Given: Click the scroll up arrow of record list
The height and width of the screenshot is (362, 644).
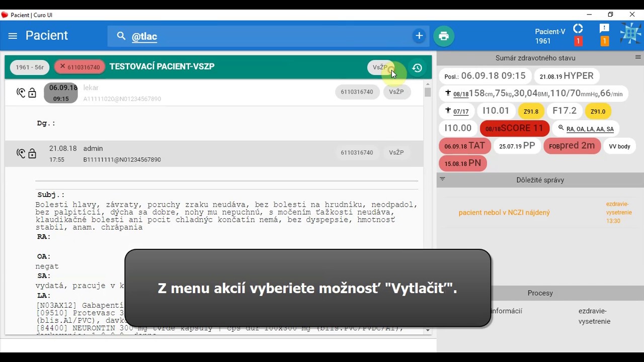Looking at the screenshot, I should 428,84.
